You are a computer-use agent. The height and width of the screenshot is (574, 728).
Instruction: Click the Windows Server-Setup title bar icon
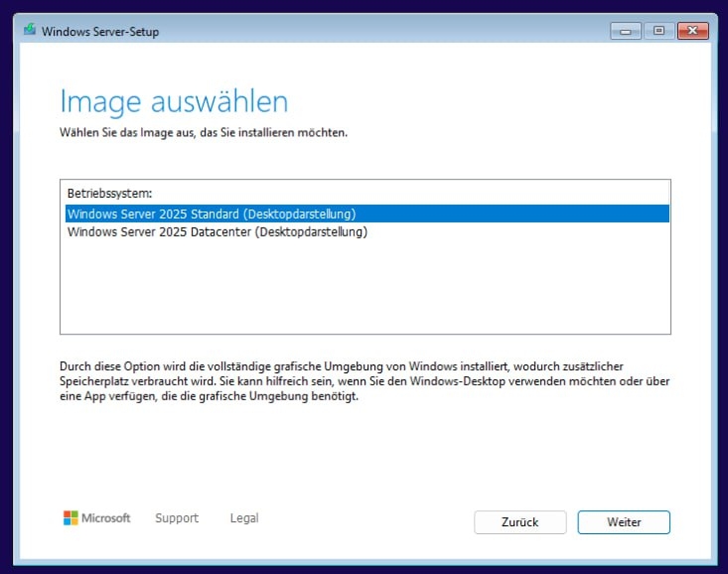[30, 30]
